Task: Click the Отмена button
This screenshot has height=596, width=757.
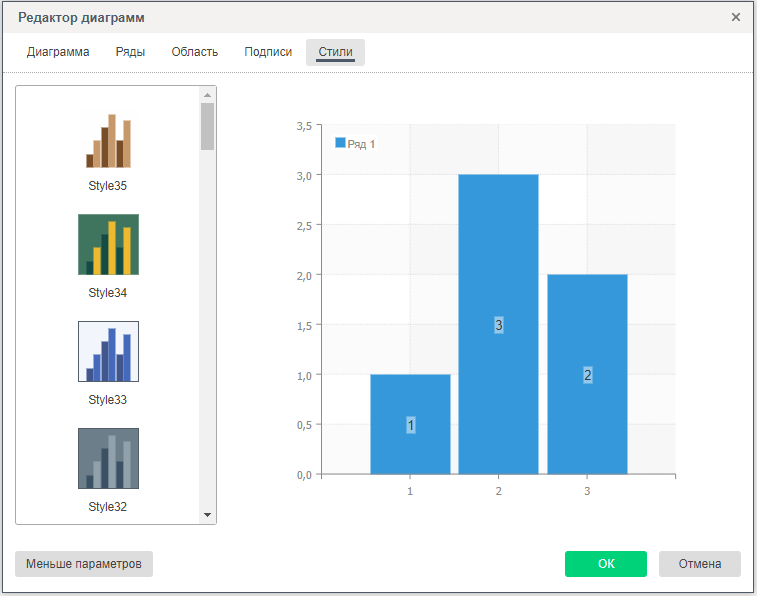Action: pyautogui.click(x=699, y=564)
